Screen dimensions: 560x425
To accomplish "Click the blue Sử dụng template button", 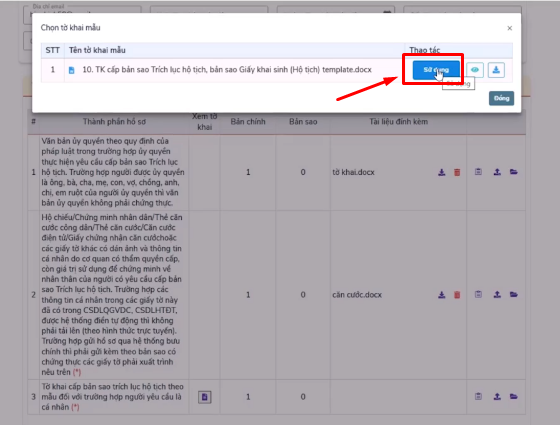I will pos(436,70).
